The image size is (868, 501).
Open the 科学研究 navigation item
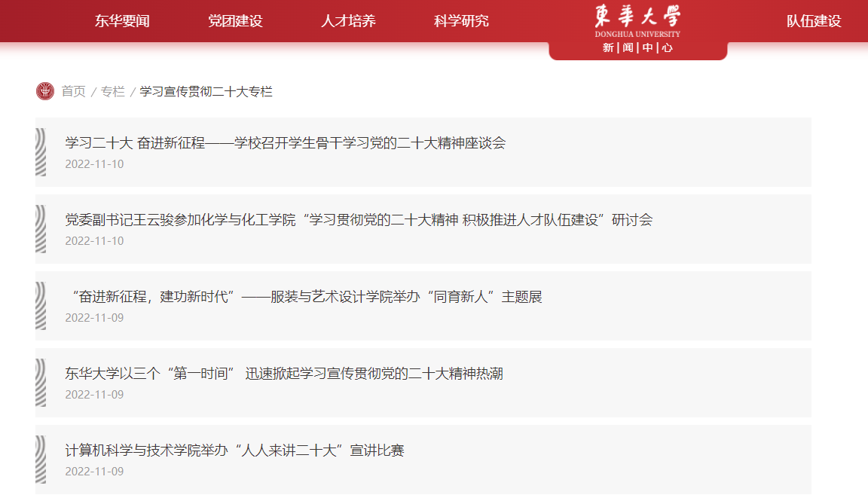pos(461,21)
